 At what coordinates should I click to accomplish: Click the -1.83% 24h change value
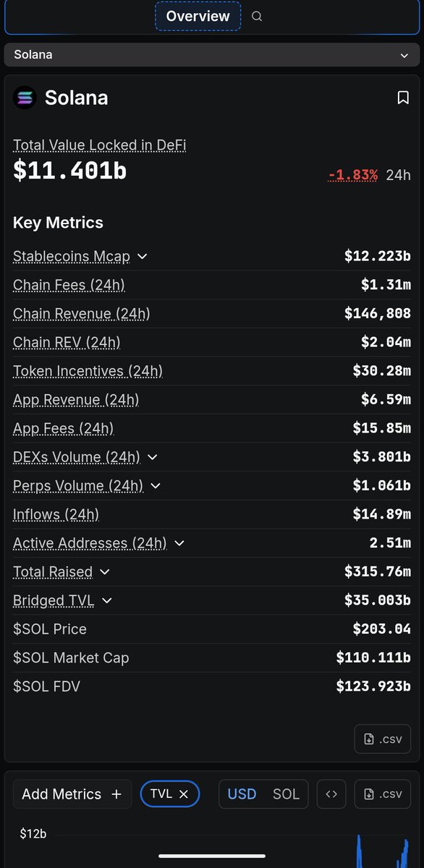[353, 174]
